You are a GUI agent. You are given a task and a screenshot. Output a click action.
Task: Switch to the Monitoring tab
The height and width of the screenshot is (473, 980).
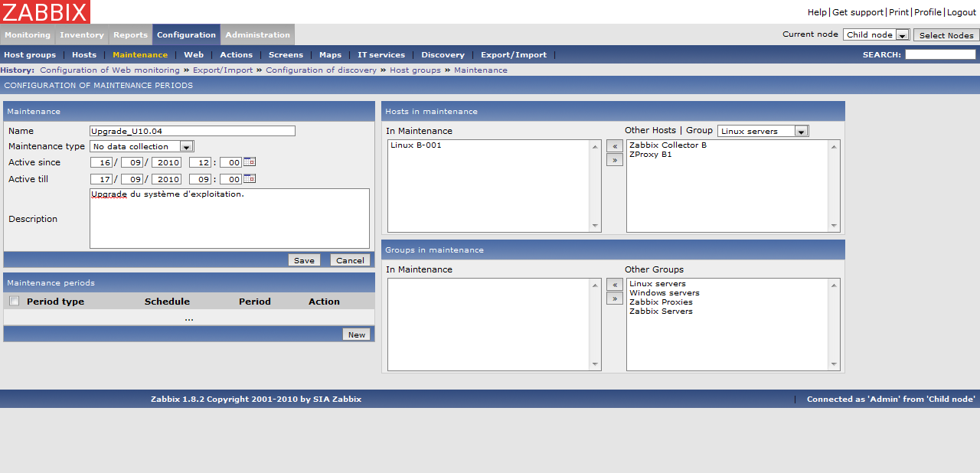coord(28,34)
